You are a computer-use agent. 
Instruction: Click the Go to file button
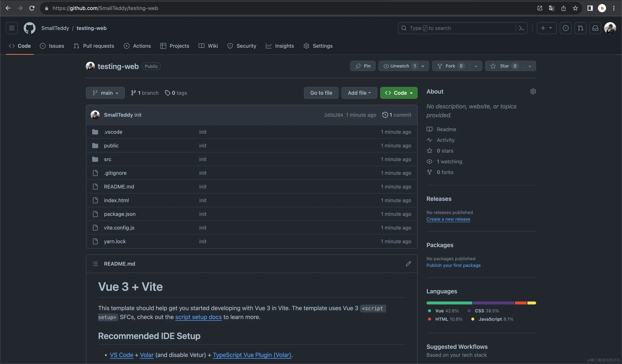(321, 93)
